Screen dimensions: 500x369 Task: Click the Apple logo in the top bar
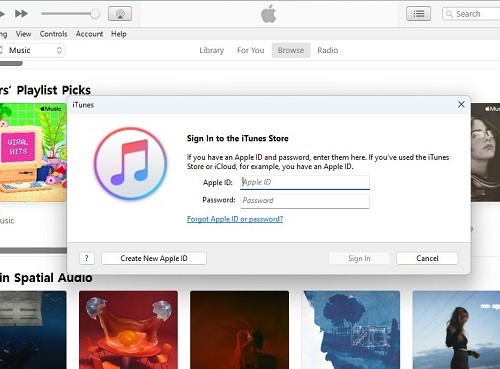coord(268,14)
